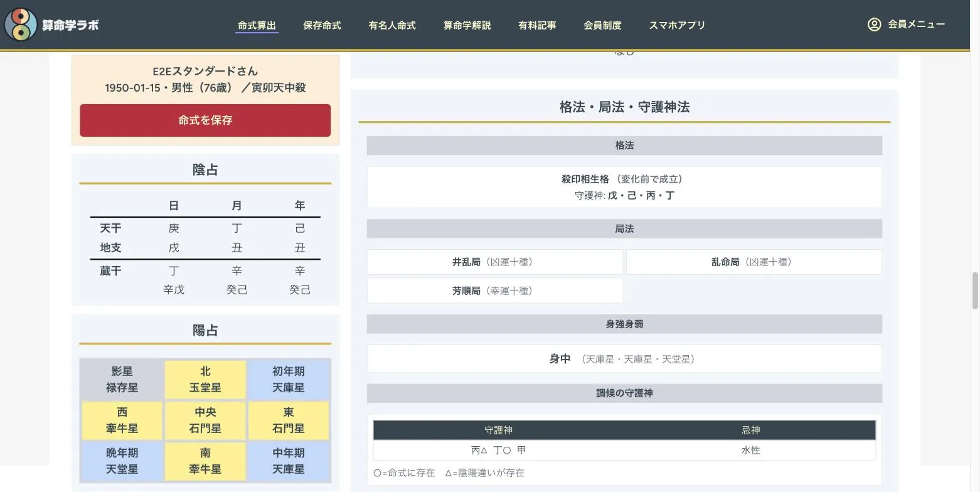Click day branch 戌
980x492 pixels.
pos(174,248)
